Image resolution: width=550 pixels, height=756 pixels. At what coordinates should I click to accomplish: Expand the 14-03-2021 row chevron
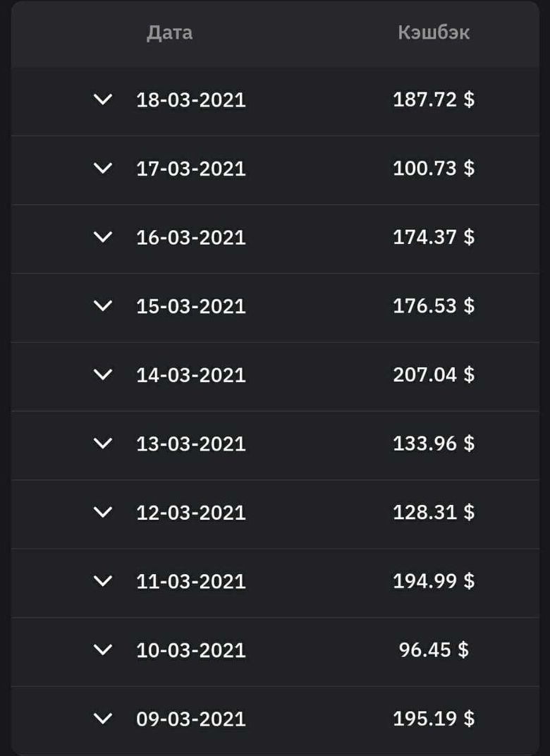(103, 374)
